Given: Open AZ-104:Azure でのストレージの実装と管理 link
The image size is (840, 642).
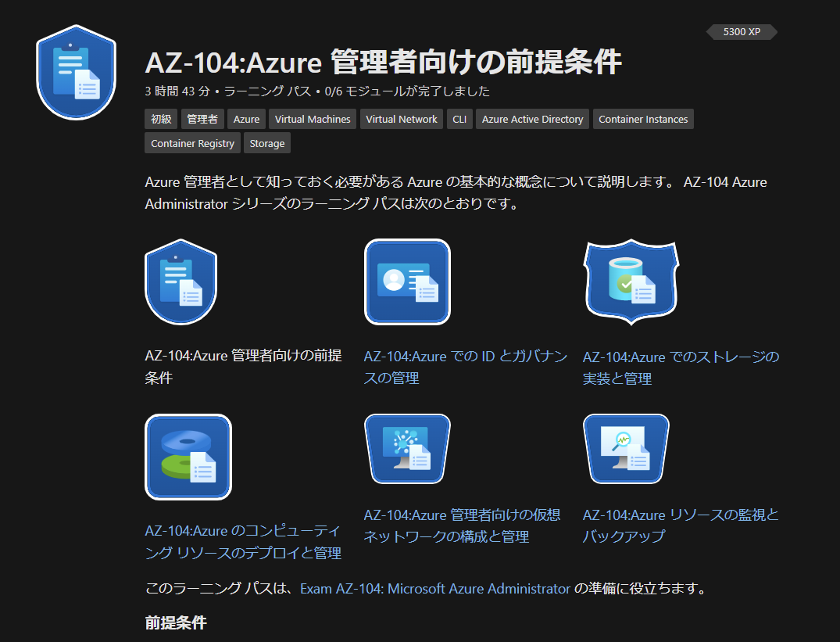Looking at the screenshot, I should [681, 368].
